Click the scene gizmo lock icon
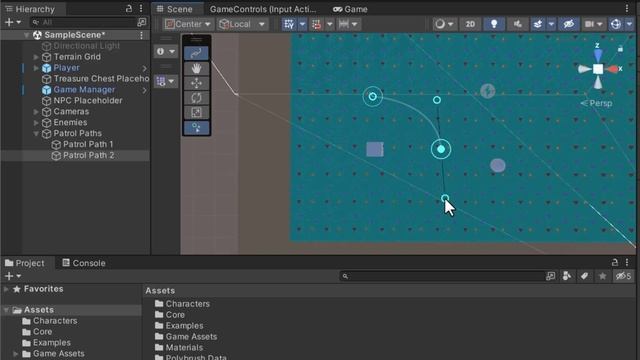Screen dimensions: 640x360 click(x=620, y=49)
